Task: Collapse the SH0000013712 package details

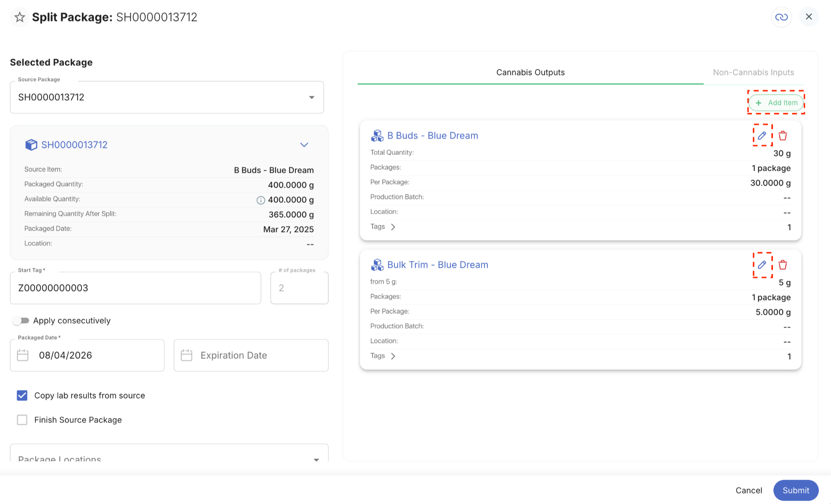Action: pos(304,145)
